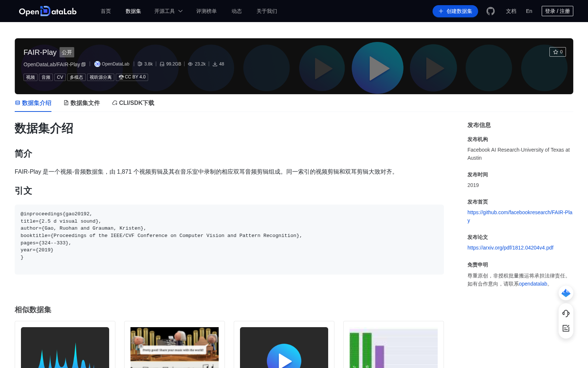Click the 视频 tag
Image resolution: width=588 pixels, height=368 pixels.
coord(31,77)
